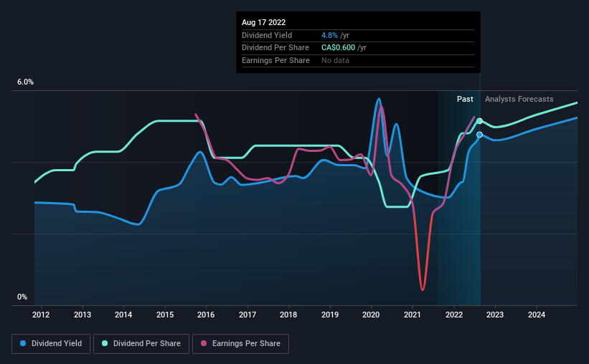Image resolution: width=589 pixels, height=364 pixels.
Task: Select the 2022 label on the time axis
Action: [454, 315]
